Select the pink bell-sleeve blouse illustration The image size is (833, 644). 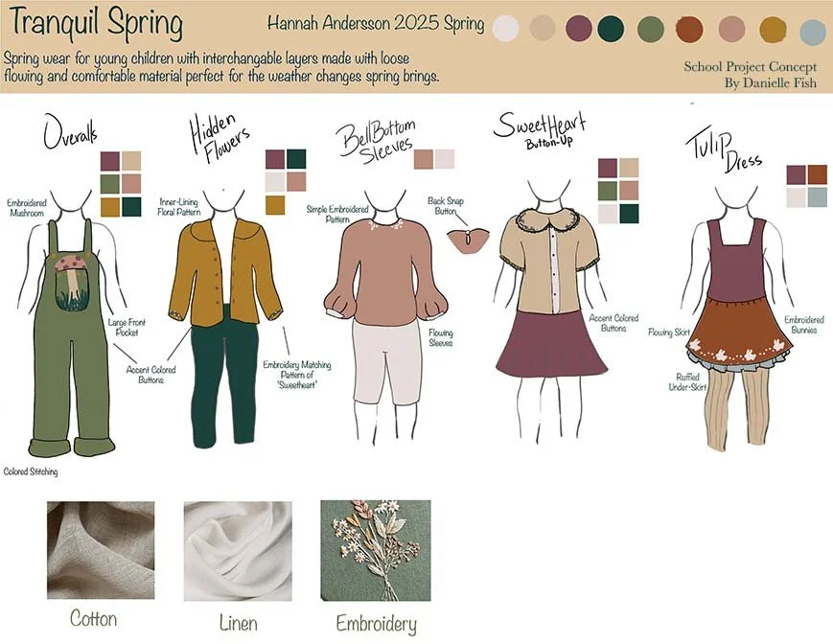pos(388,271)
